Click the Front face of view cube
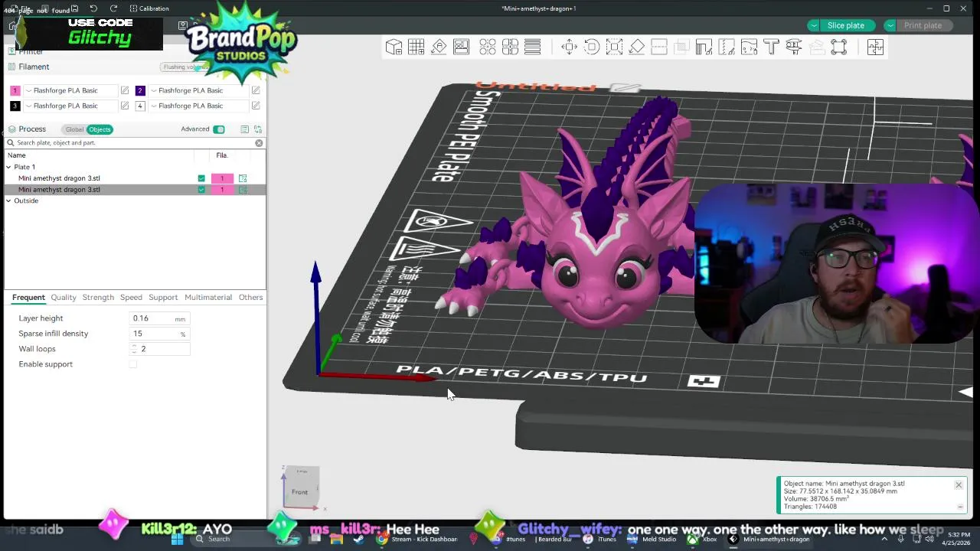980x551 pixels. (x=299, y=492)
